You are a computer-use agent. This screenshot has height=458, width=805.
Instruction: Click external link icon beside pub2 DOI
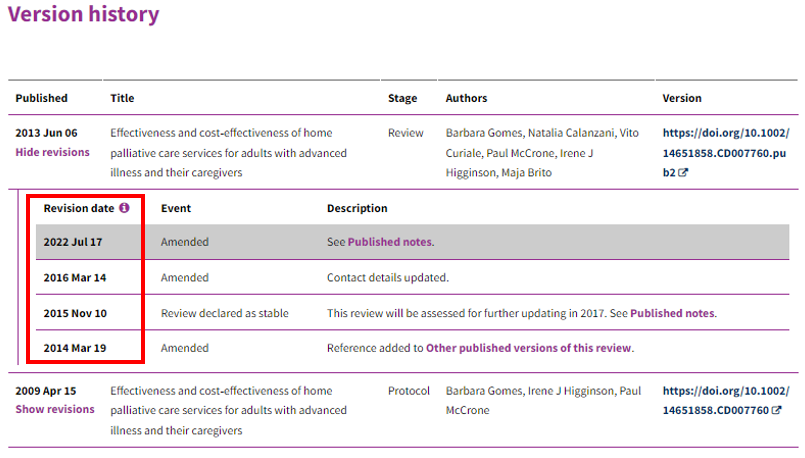(x=683, y=172)
